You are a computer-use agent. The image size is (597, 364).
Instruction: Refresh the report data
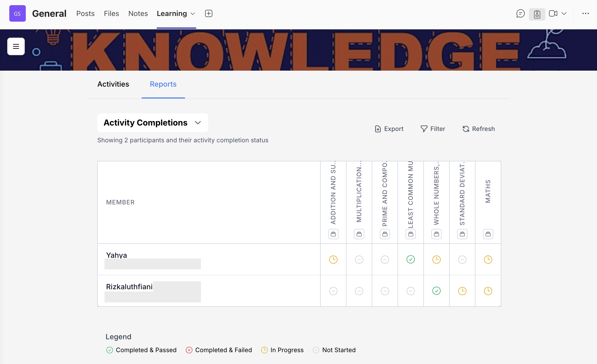click(479, 129)
